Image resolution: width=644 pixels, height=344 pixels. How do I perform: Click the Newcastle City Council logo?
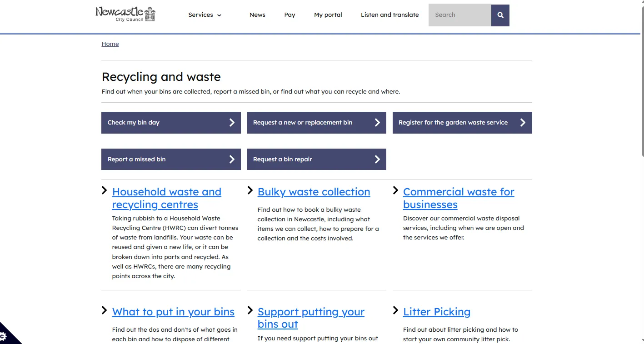pos(125,14)
